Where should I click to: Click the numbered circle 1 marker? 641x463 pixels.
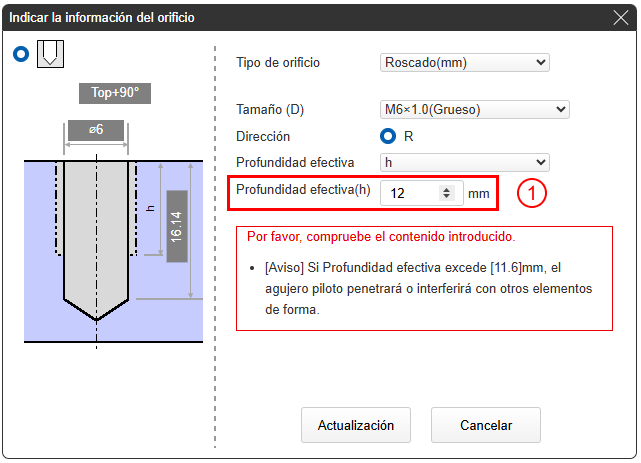(531, 193)
